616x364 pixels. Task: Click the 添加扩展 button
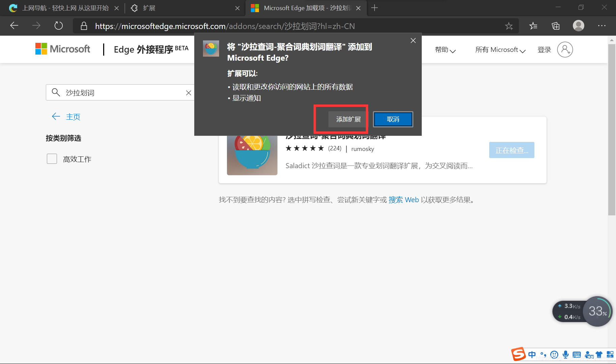pyautogui.click(x=348, y=119)
